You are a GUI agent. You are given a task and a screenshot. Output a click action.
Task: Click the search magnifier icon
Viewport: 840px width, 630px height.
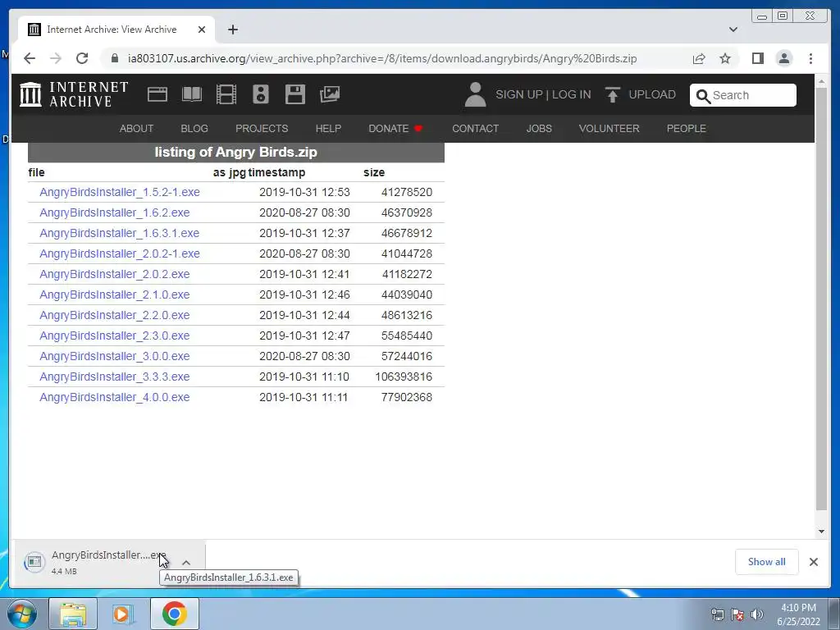(x=703, y=96)
